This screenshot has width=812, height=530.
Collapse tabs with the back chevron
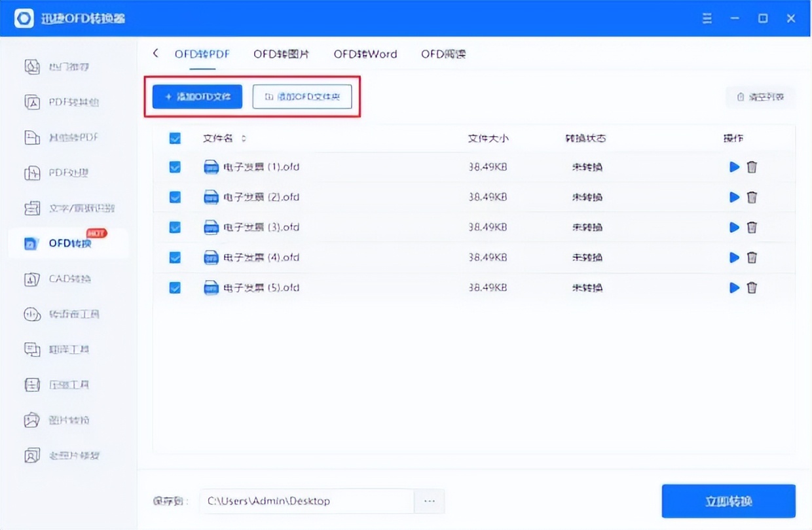[155, 54]
